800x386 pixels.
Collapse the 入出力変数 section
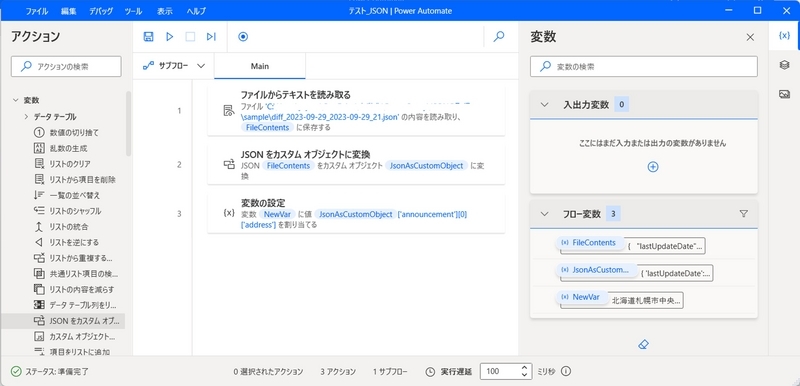(544, 105)
